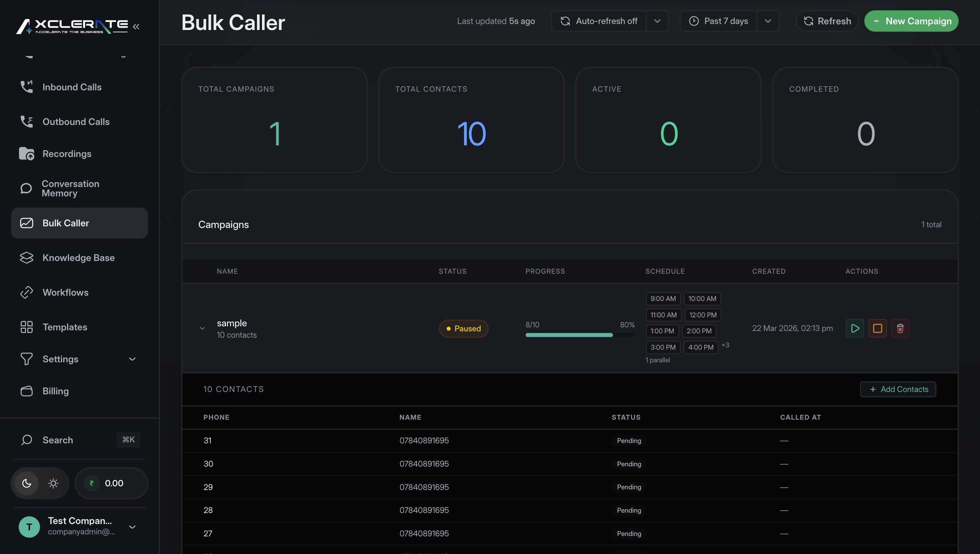Resume the sample campaign with the play icon
Viewport: 980px width, 554px height.
855,328
